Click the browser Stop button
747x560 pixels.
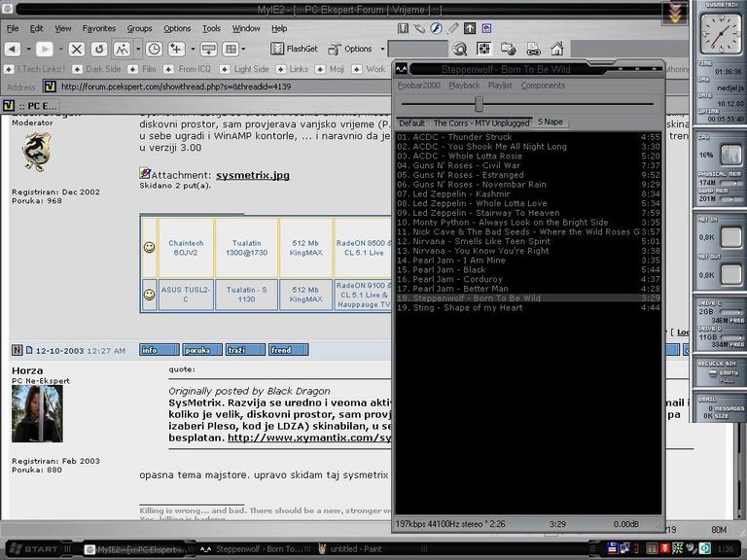[x=76, y=49]
